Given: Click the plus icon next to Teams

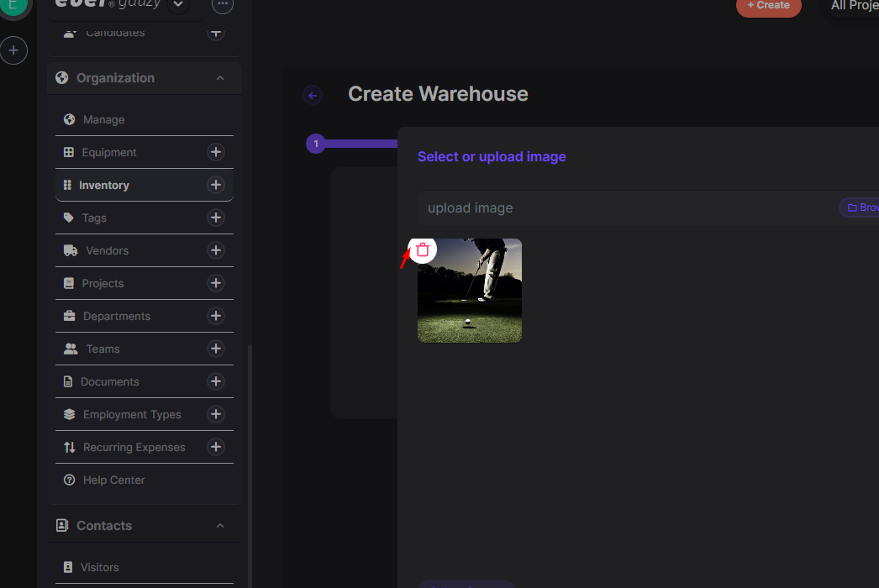Looking at the screenshot, I should (216, 349).
